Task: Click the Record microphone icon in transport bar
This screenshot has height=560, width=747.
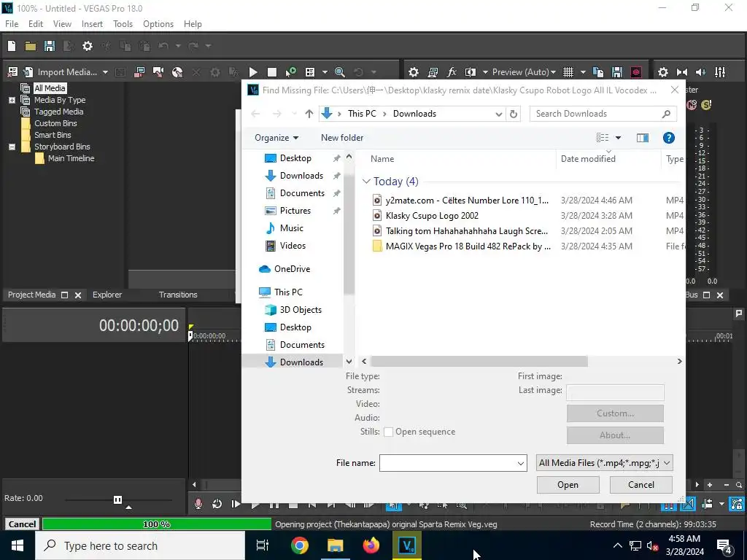Action: pos(198,504)
